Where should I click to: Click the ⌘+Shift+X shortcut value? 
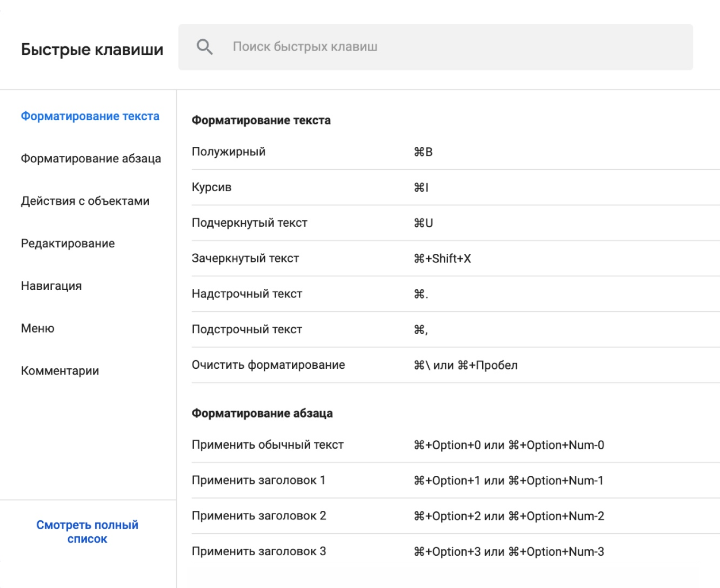click(x=442, y=258)
